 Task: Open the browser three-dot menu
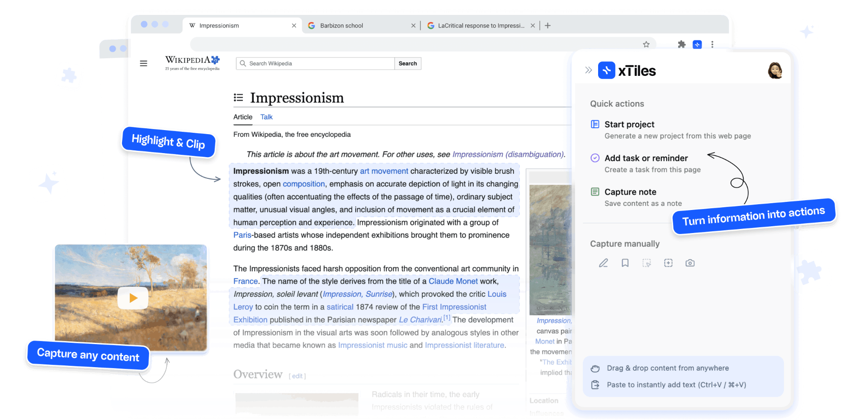[x=712, y=44]
